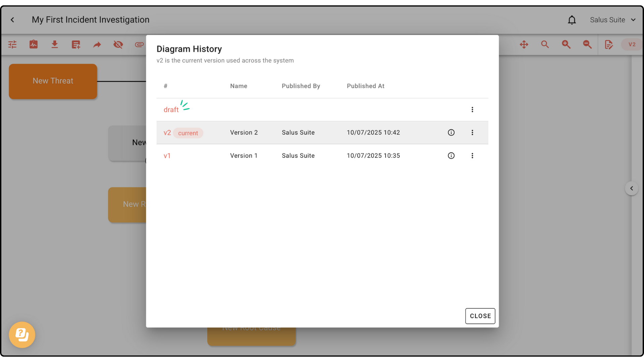Open the v2 row three-dot menu
644x362 pixels.
pos(472,132)
